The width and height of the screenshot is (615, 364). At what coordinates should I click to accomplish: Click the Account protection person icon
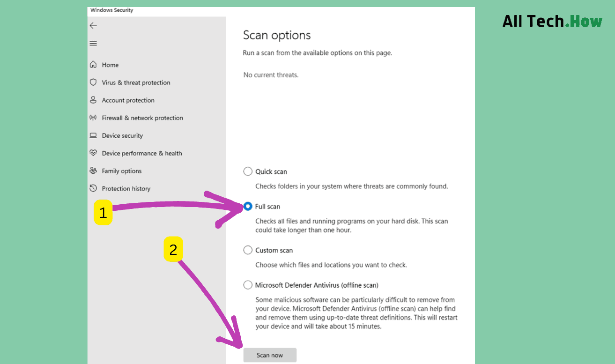(93, 100)
